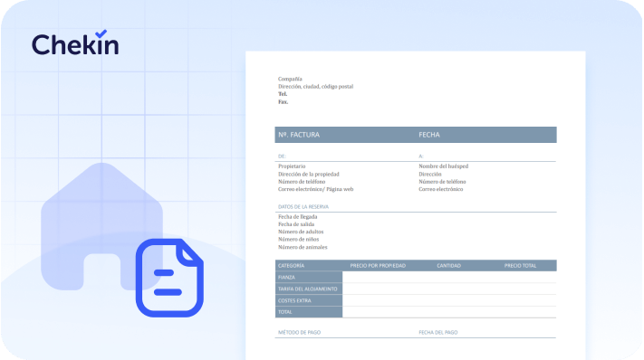The image size is (644, 360).
Task: Click the Nombre del huésped text
Action: tap(444, 166)
